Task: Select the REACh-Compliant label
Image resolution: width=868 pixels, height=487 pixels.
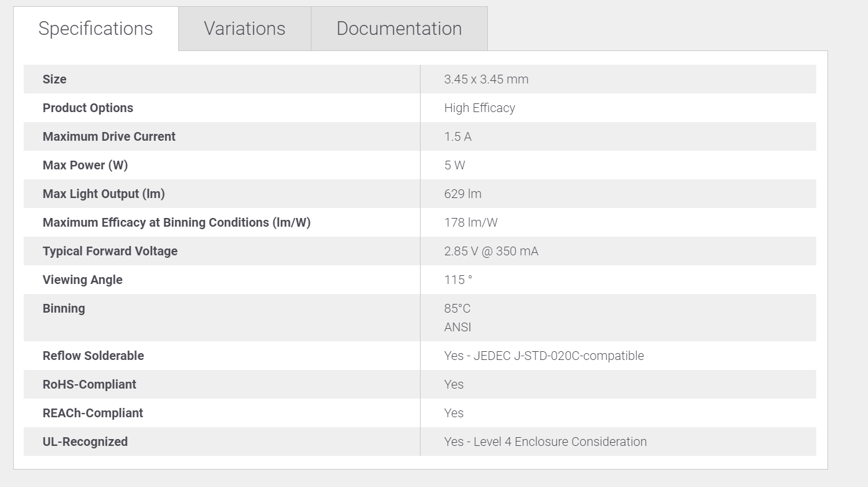Action: [x=93, y=413]
